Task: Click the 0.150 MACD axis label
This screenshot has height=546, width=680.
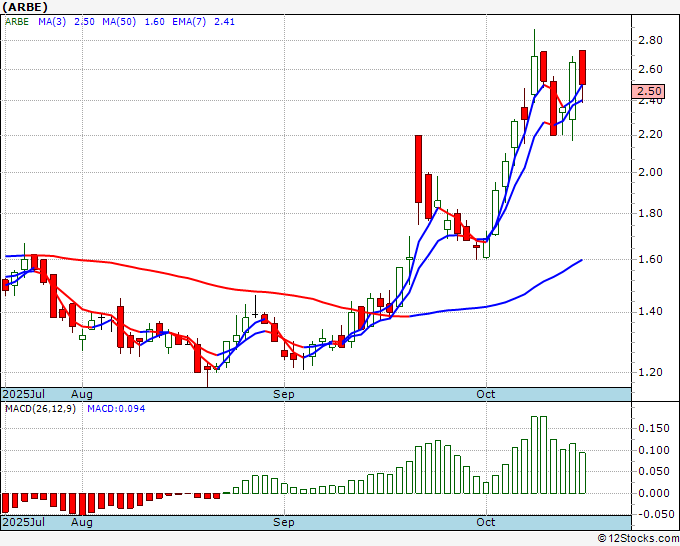Action: 654,428
